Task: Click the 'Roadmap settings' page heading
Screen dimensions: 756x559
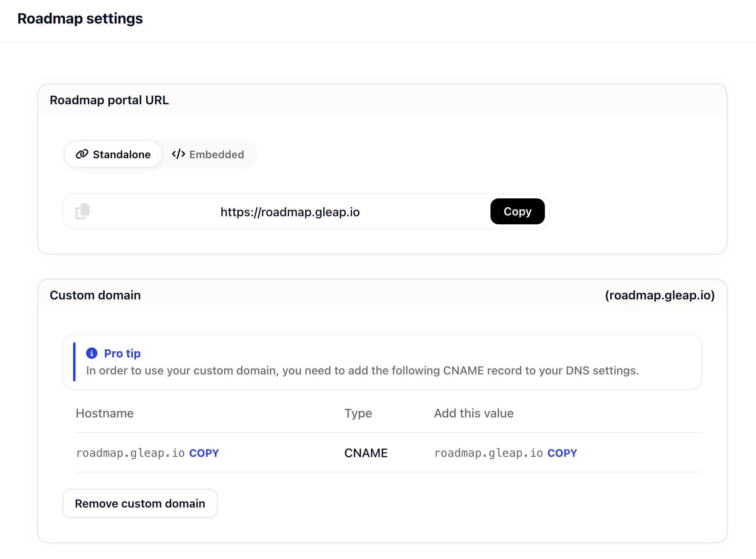Action: point(80,19)
